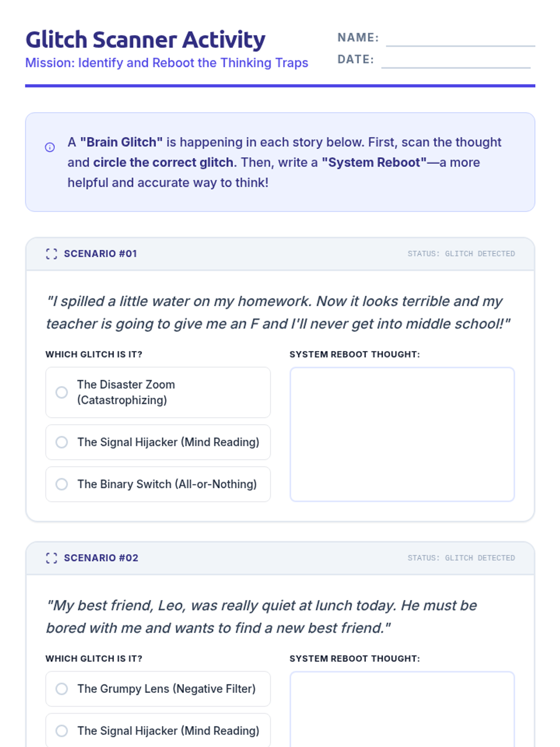560x747 pixels.
Task: Click Scenario #02 Status: Glitch Detected text
Action: coord(461,558)
